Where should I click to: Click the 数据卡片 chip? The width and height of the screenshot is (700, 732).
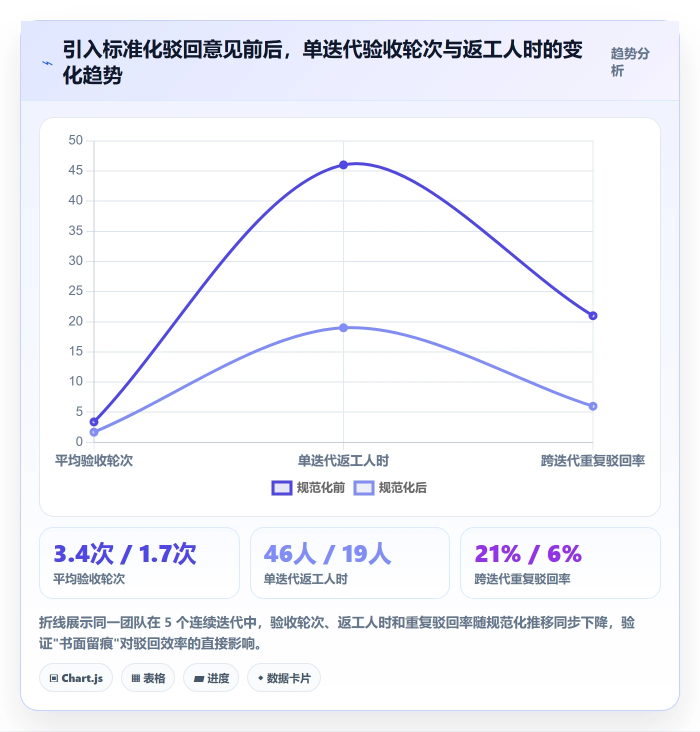[x=284, y=678]
